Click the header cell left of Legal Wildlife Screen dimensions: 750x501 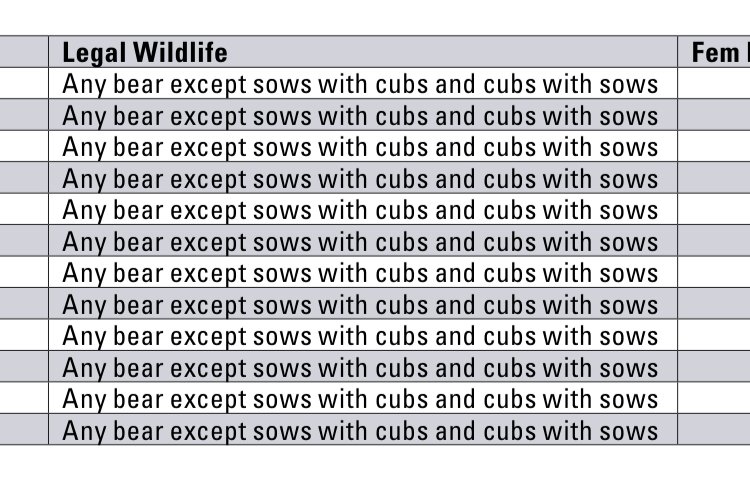(x=24, y=52)
